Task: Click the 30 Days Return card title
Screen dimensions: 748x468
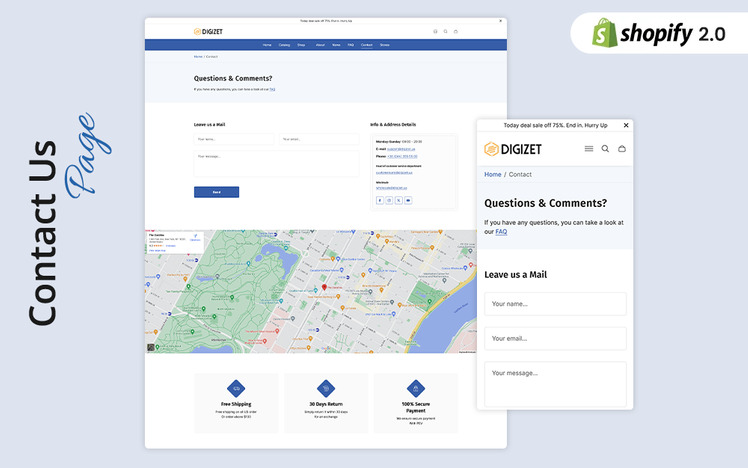Action: pos(326,404)
